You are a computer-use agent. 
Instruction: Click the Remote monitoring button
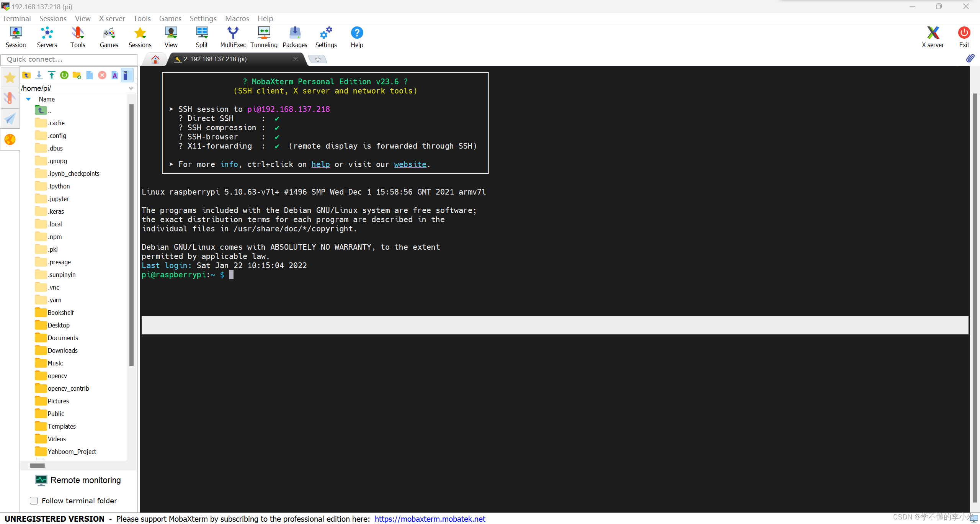78,480
